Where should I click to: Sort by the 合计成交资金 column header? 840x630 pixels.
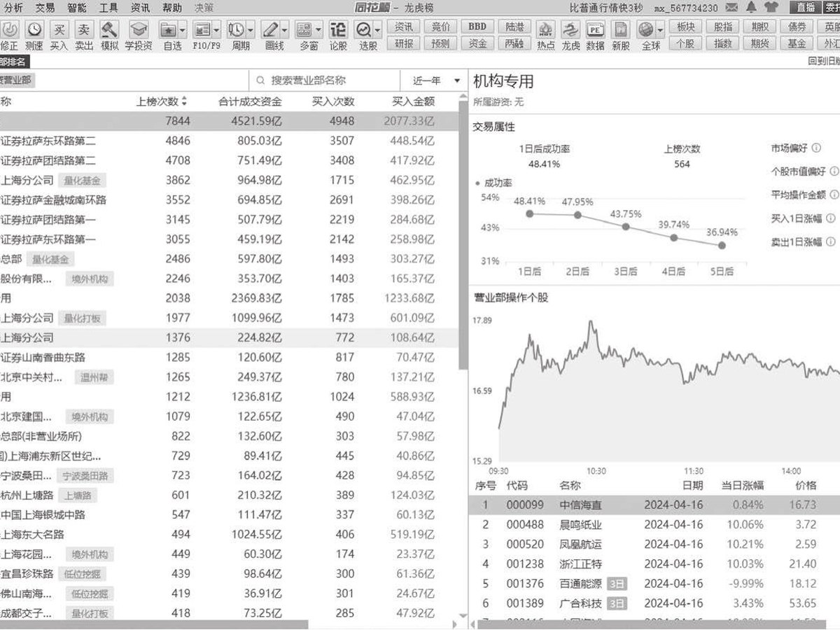pyautogui.click(x=251, y=101)
